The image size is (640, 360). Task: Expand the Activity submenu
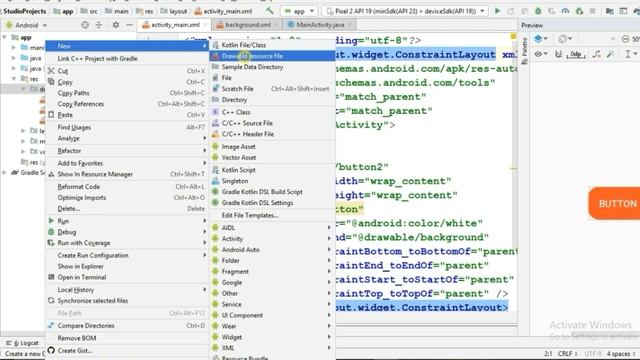pos(272,239)
